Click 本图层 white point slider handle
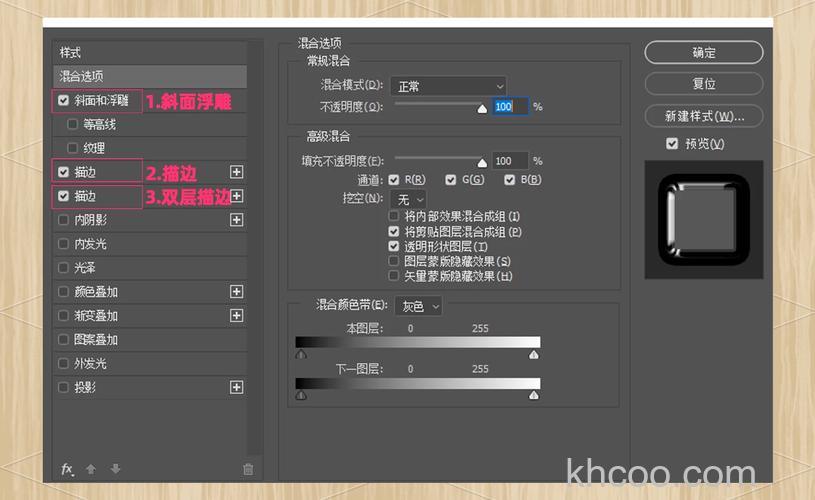This screenshot has height=500, width=815. (534, 354)
